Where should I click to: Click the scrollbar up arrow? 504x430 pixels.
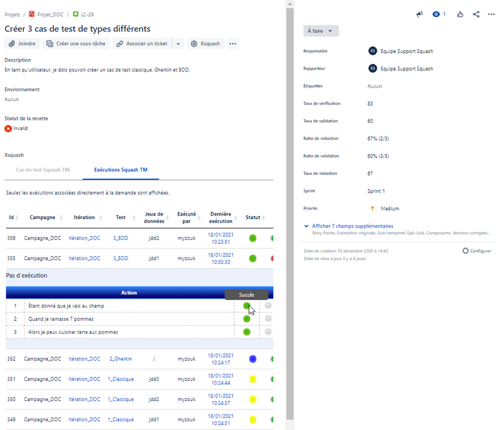click(x=290, y=4)
